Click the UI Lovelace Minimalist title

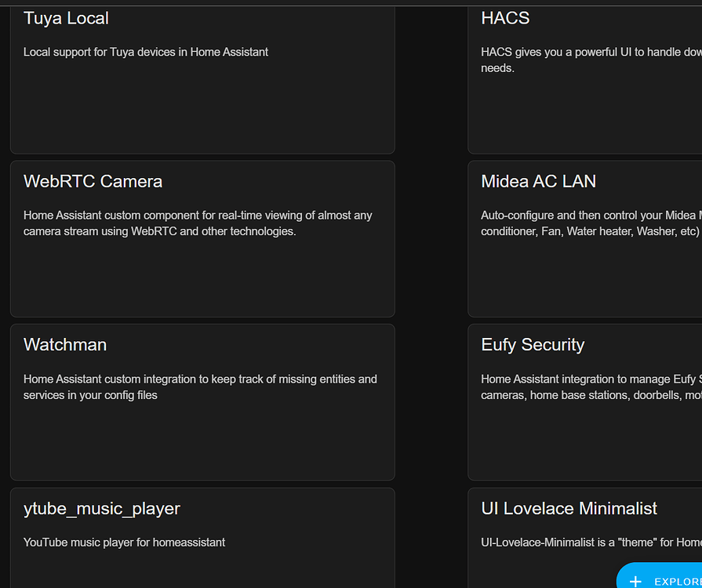coord(569,509)
